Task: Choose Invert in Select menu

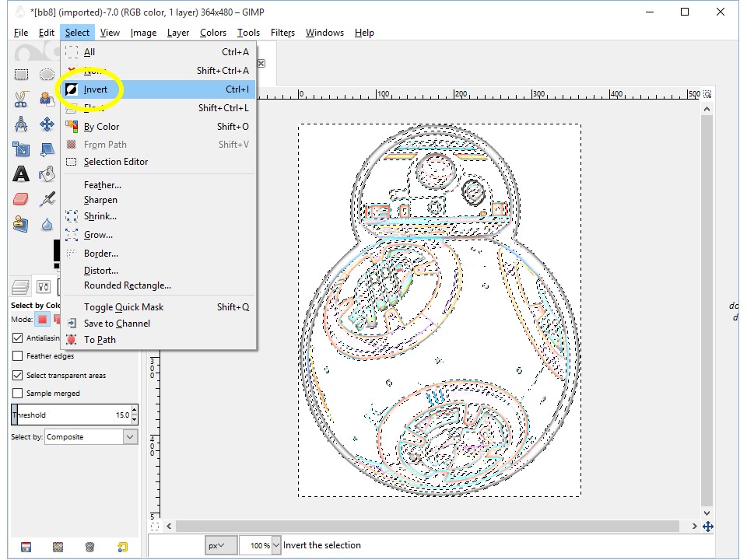Action: [x=158, y=89]
